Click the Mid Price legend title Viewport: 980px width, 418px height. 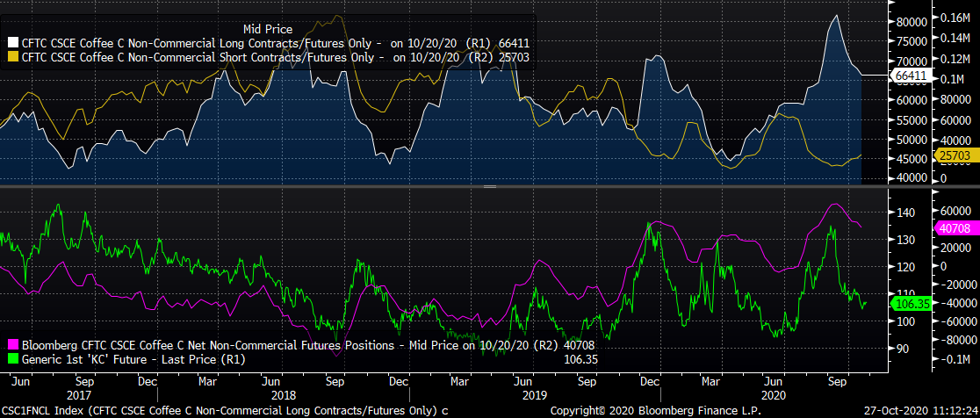click(x=268, y=29)
